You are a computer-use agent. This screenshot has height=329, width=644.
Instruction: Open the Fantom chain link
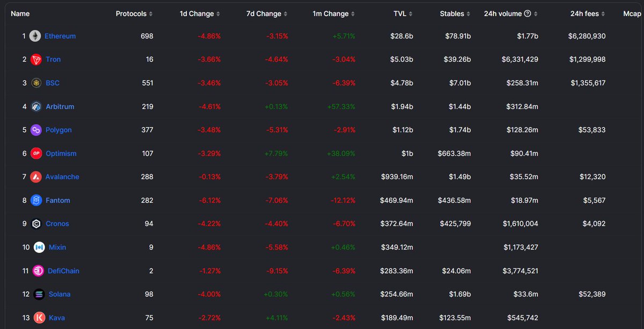(x=58, y=200)
